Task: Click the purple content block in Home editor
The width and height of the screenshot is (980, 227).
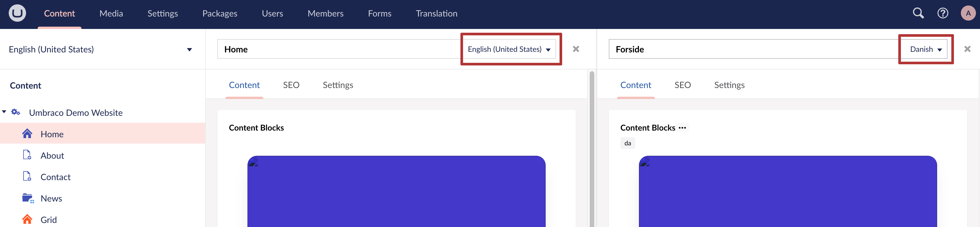Action: click(x=396, y=191)
